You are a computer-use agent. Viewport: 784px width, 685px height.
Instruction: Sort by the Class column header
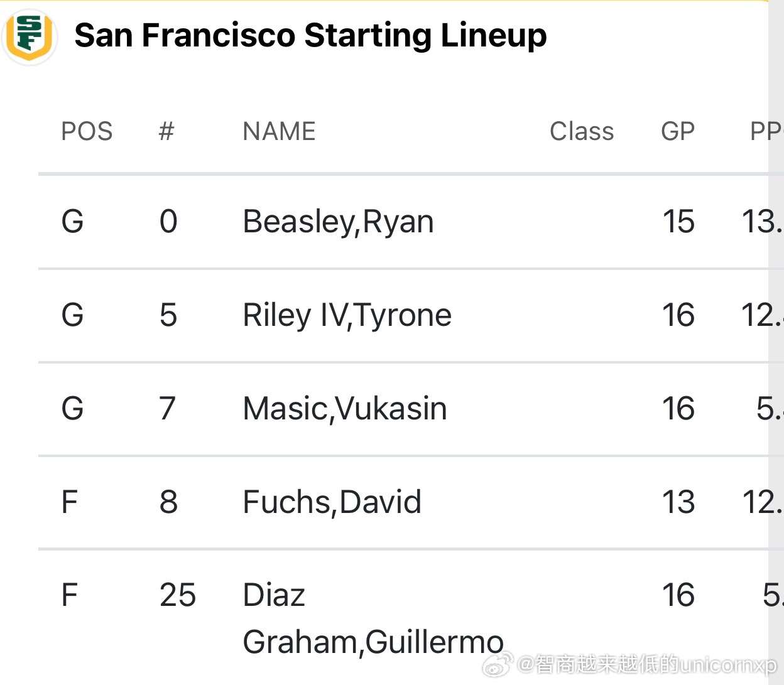[582, 131]
